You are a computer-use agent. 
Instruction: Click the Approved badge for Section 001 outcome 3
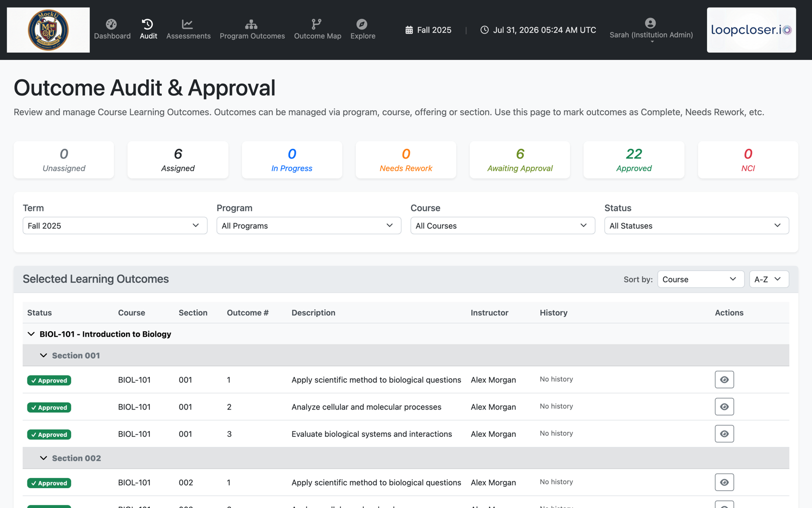(49, 434)
